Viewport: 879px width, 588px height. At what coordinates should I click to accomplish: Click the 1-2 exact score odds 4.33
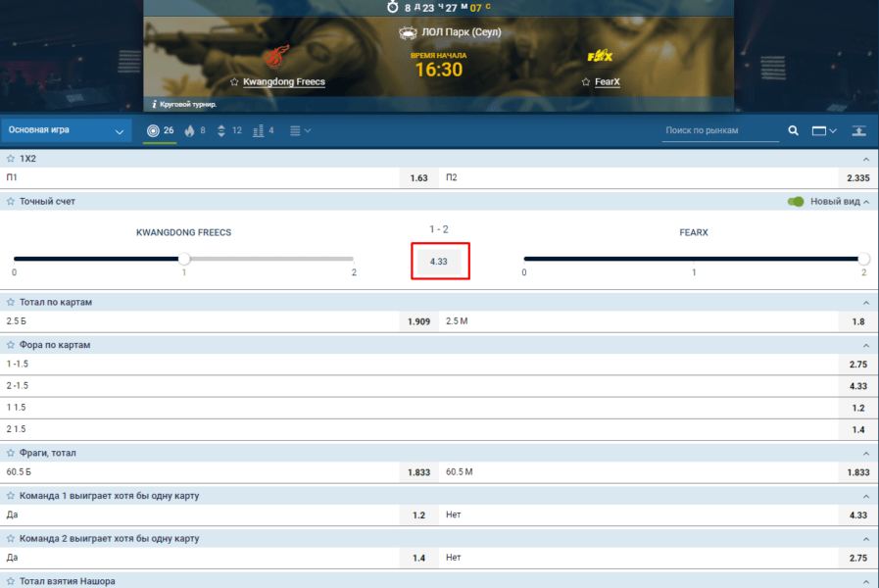438,262
